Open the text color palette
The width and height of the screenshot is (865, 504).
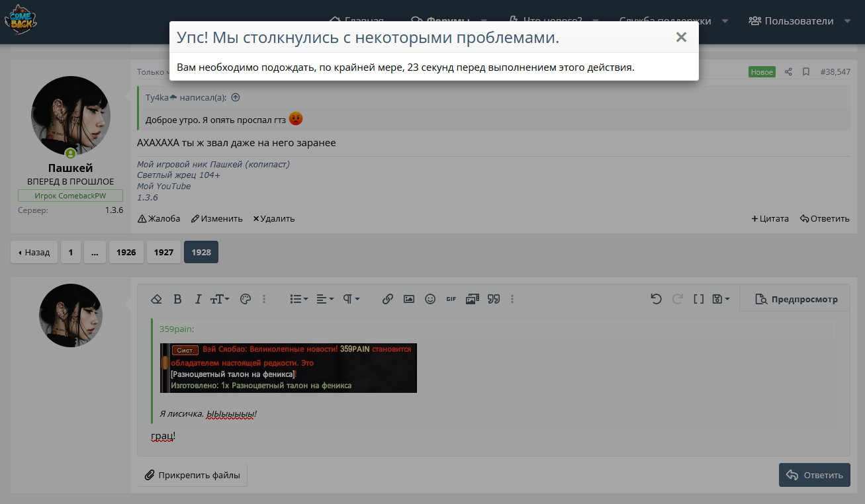pos(245,299)
